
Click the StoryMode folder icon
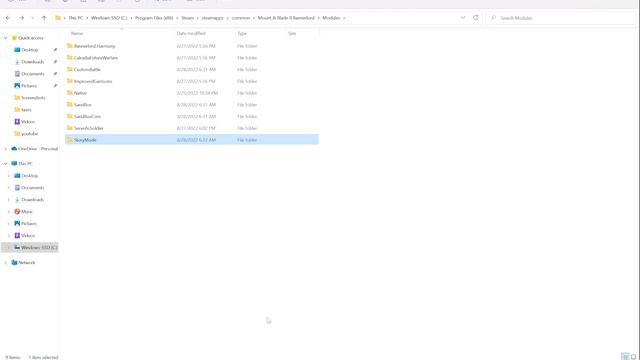click(x=69, y=140)
